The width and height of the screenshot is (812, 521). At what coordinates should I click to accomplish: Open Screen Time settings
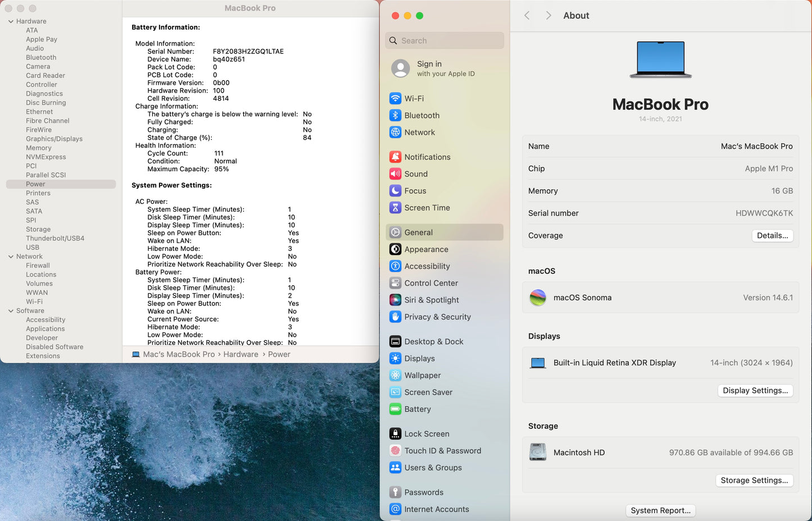point(427,208)
